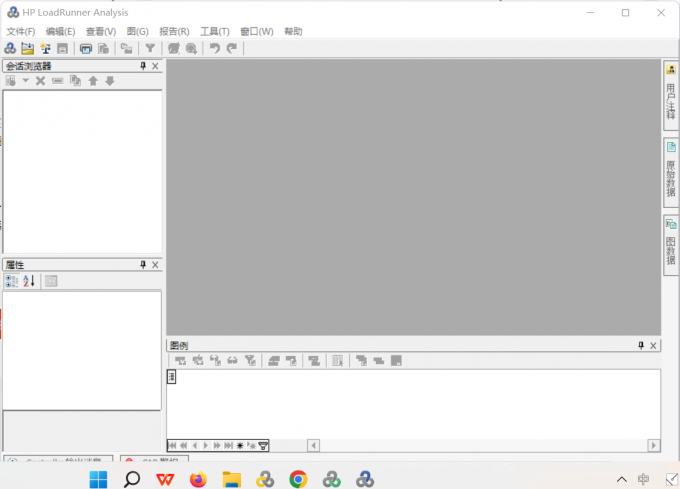Close the 会话浏览器 panel

(x=155, y=66)
